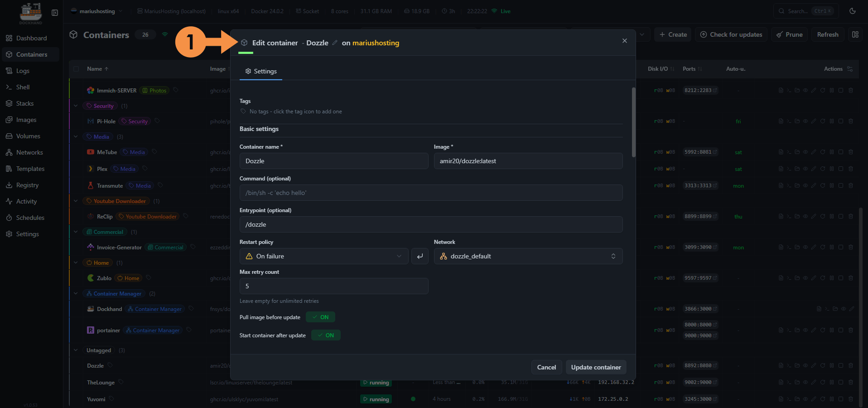Collapse the Security tag group
The width and height of the screenshot is (868, 408).
point(76,106)
